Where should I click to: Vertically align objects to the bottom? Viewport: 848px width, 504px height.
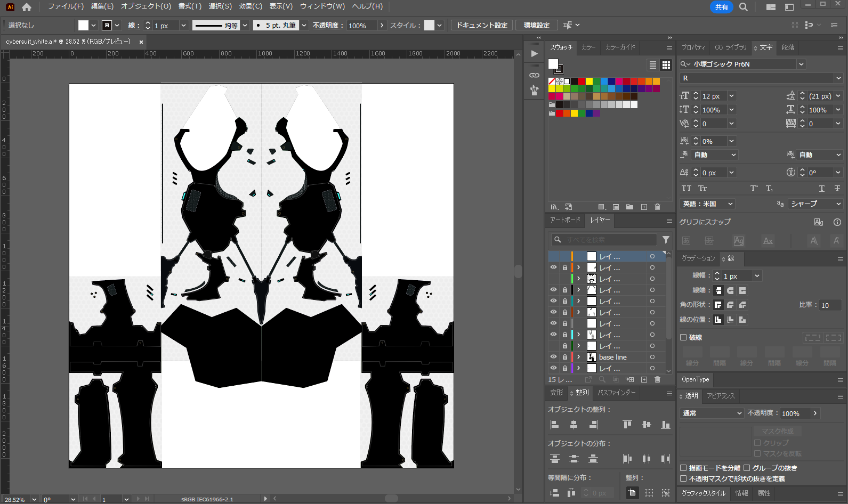666,425
